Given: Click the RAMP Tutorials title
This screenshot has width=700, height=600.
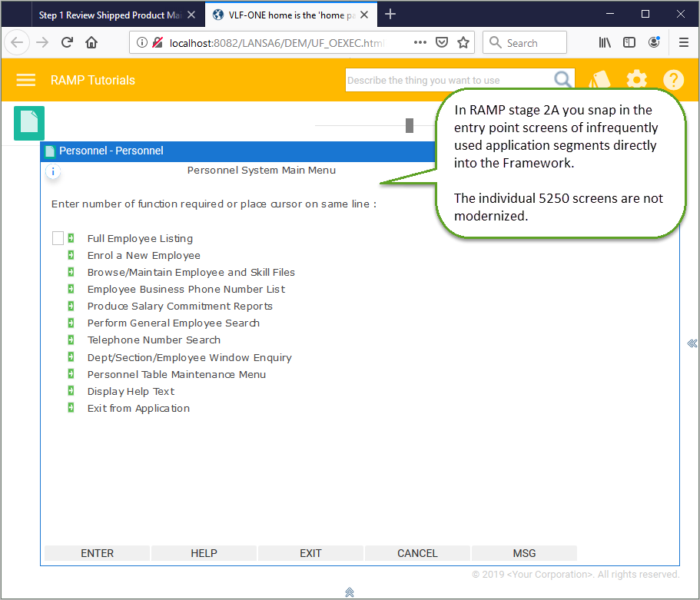Looking at the screenshot, I should coord(93,81).
